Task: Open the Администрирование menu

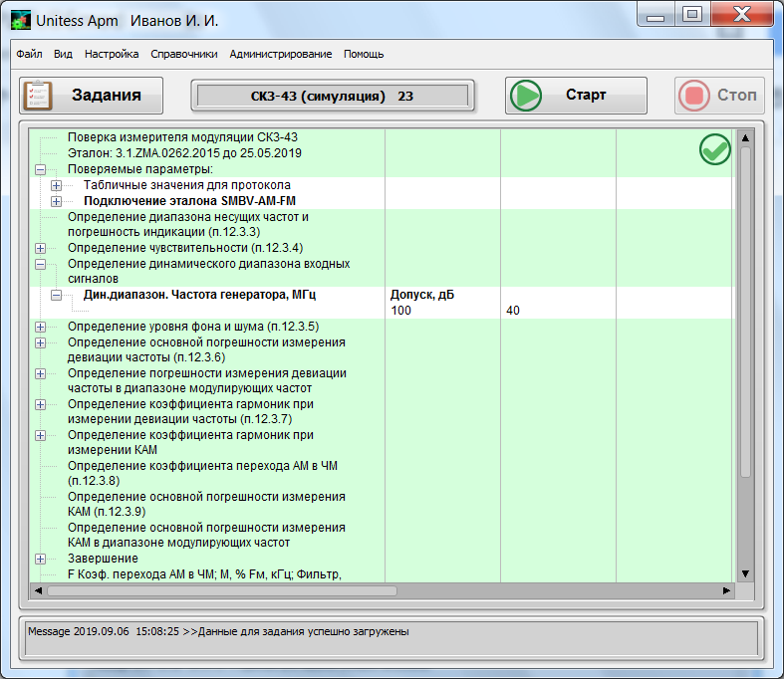Action: pyautogui.click(x=280, y=54)
